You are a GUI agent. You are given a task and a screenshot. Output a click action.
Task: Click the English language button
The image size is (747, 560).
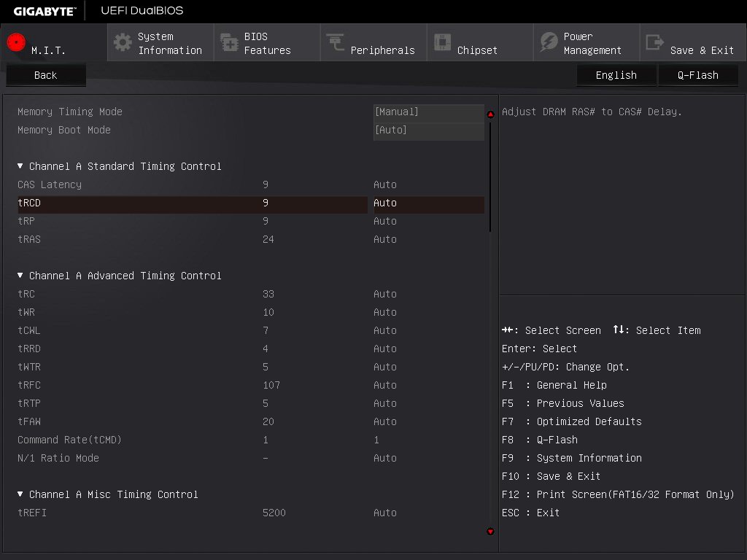(616, 75)
